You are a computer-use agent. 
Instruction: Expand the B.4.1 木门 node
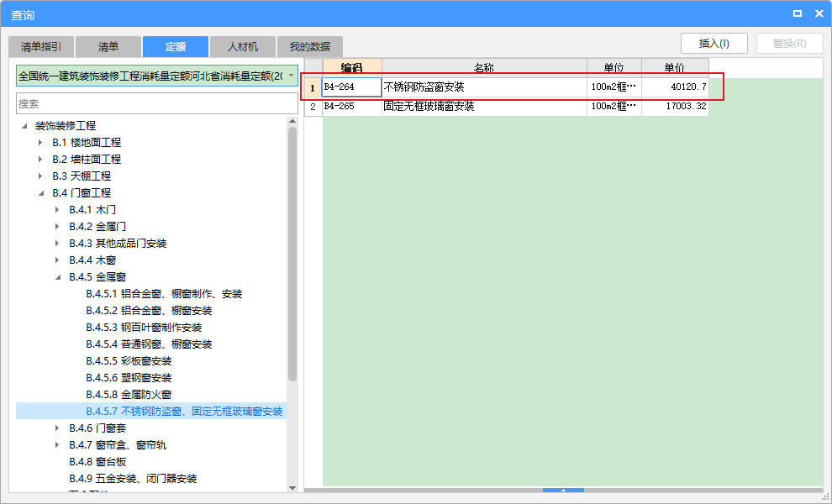[x=57, y=210]
